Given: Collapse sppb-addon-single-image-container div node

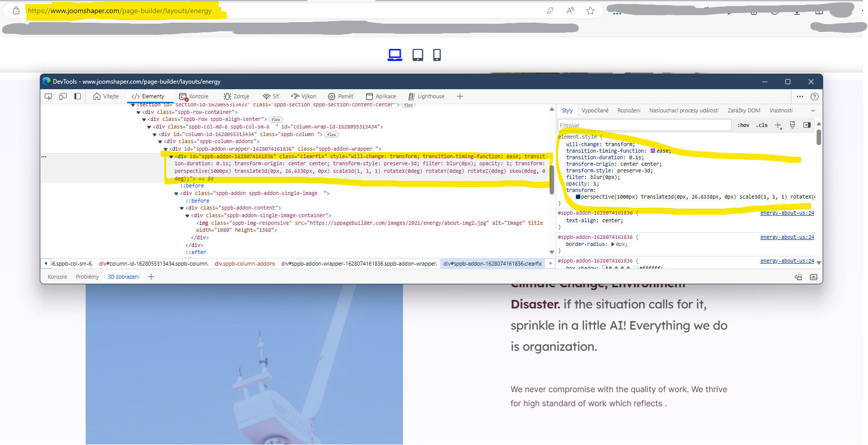Looking at the screenshot, I should (x=187, y=216).
